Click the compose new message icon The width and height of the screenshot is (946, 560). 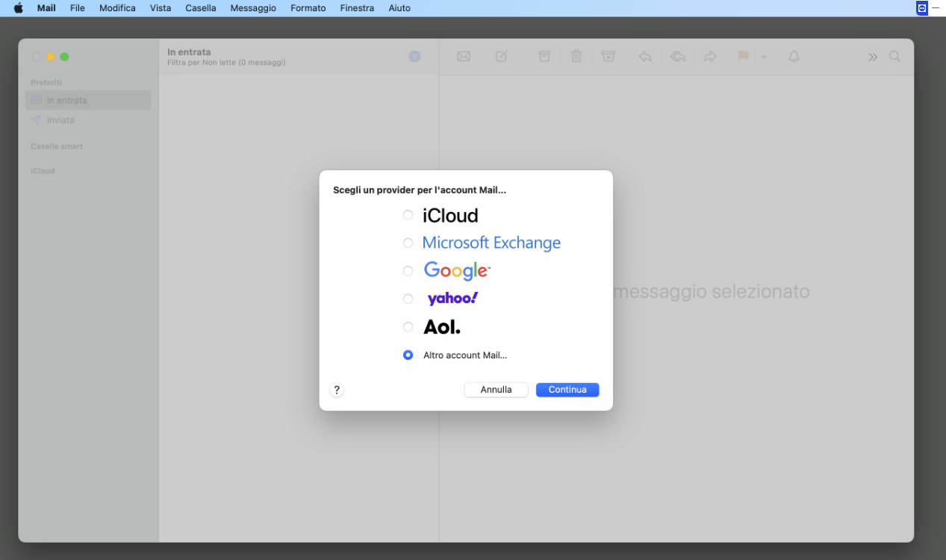click(x=501, y=57)
